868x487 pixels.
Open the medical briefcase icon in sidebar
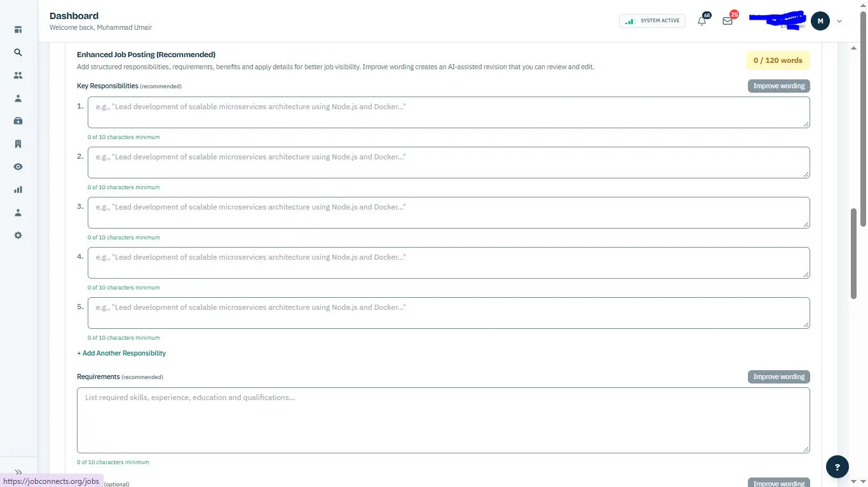coord(18,121)
